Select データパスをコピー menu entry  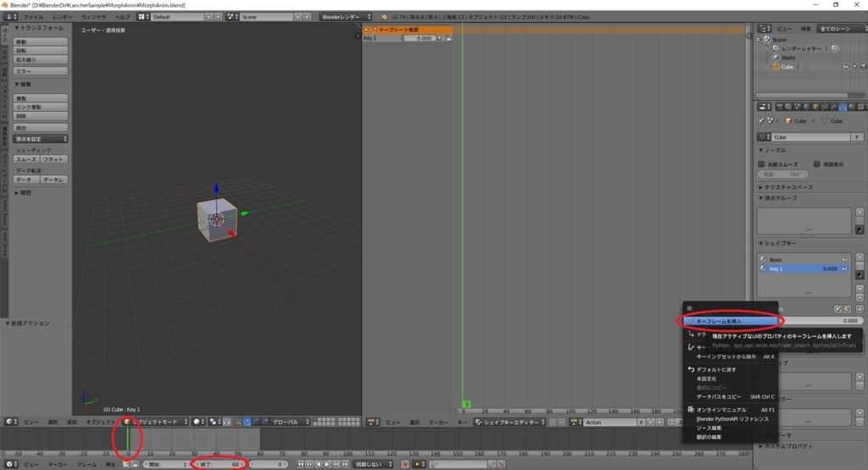(x=730, y=396)
